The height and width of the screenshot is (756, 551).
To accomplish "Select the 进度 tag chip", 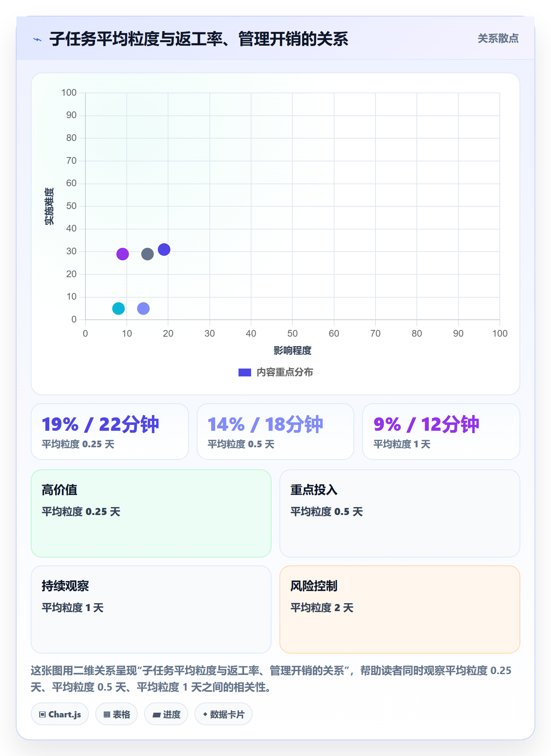I will click(166, 714).
